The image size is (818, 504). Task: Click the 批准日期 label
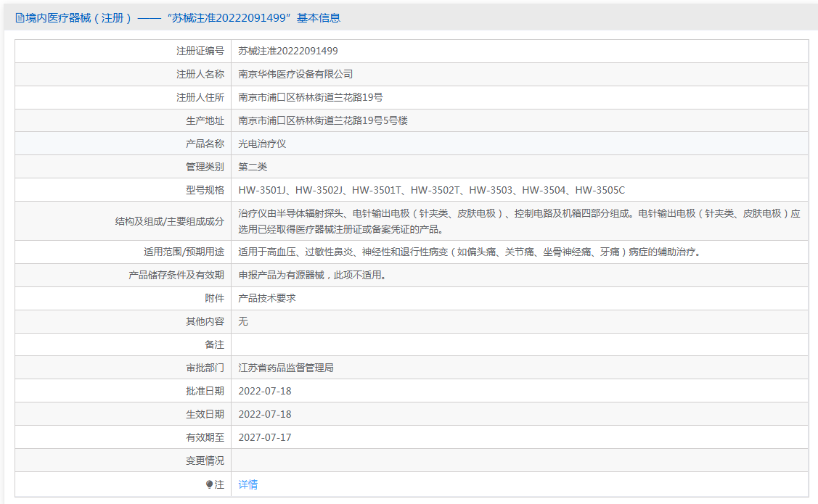coord(205,392)
